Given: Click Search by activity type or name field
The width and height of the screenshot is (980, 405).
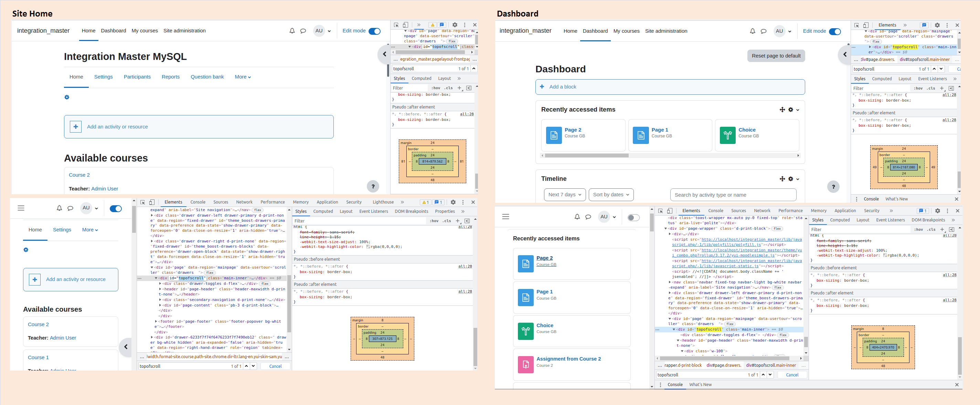Looking at the screenshot, I should click(x=733, y=195).
